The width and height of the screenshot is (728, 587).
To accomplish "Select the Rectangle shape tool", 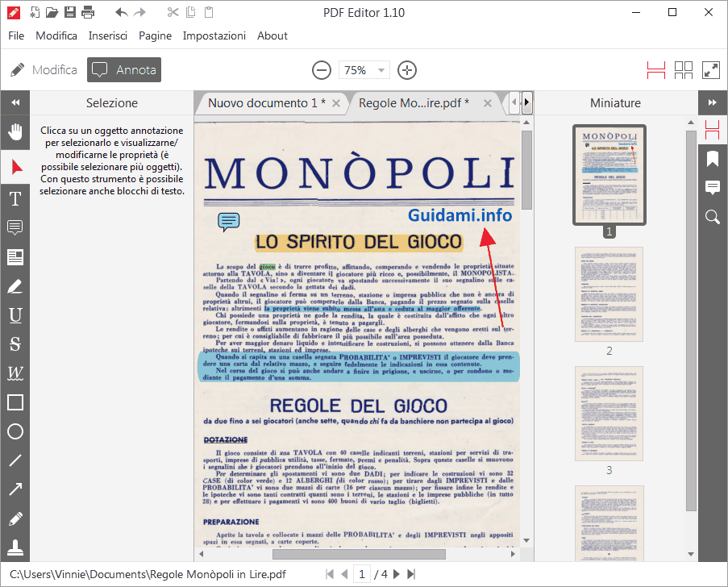I will click(15, 402).
